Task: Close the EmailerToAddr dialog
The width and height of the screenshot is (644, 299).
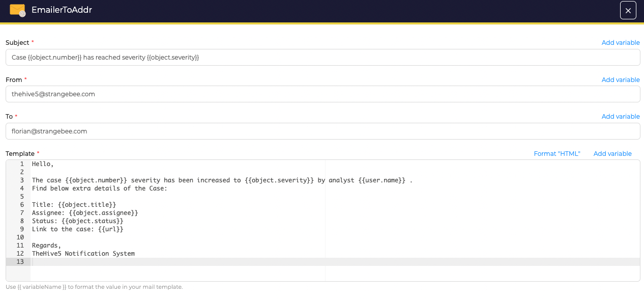Action: [x=628, y=11]
